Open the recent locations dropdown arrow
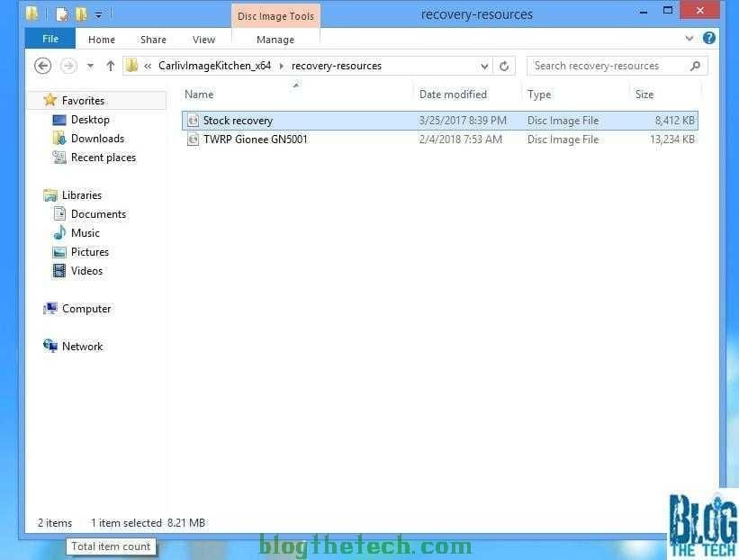The image size is (739, 560). [90, 66]
